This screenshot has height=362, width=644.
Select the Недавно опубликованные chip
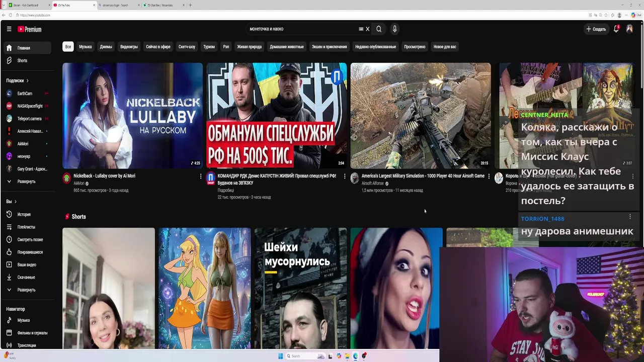click(376, 47)
